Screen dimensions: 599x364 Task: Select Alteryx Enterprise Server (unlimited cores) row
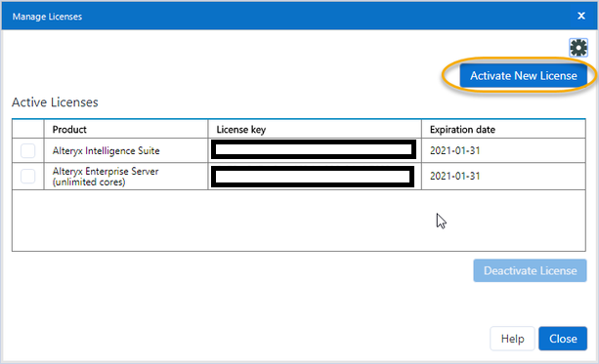click(299, 177)
